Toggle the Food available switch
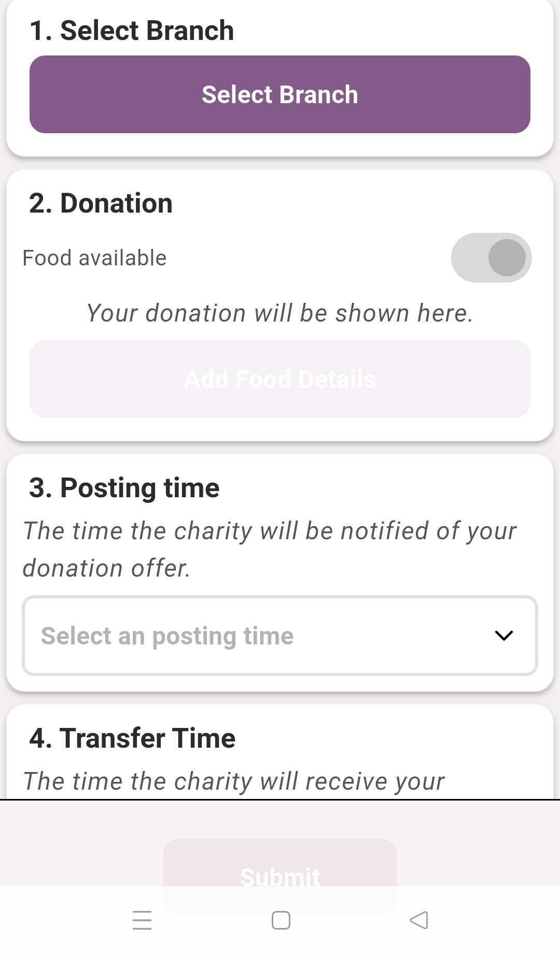The height and width of the screenshot is (954, 560). pos(491,258)
